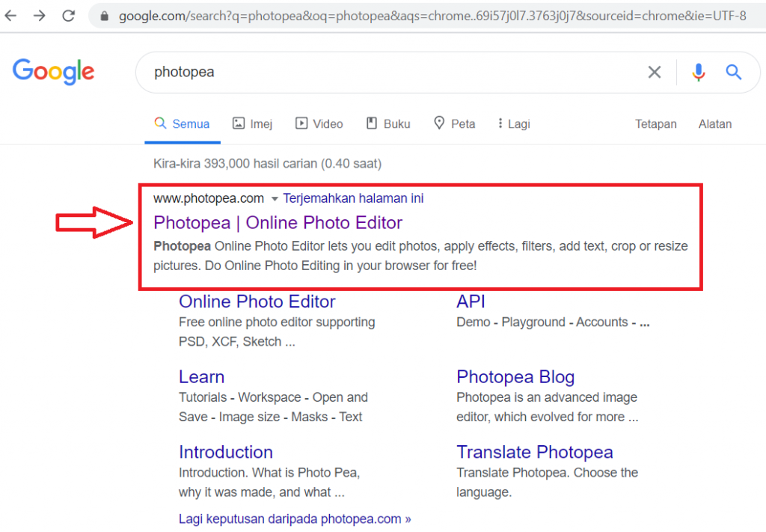This screenshot has width=766, height=532.
Task: Open the Translate Photopea sitelink
Action: [534, 453]
